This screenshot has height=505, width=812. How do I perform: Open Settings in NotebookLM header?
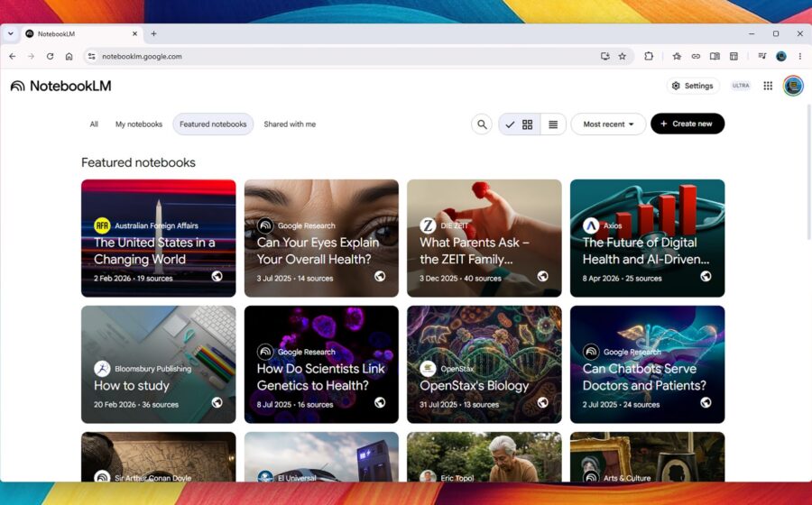click(693, 86)
